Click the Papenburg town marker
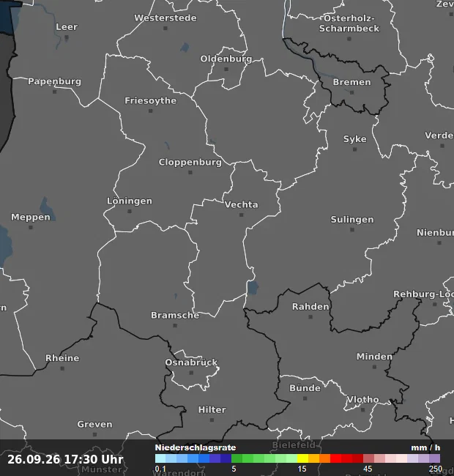 [55, 92]
